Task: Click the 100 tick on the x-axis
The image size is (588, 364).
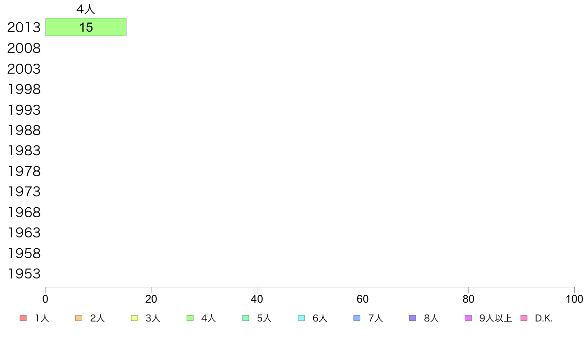Action: click(x=574, y=299)
